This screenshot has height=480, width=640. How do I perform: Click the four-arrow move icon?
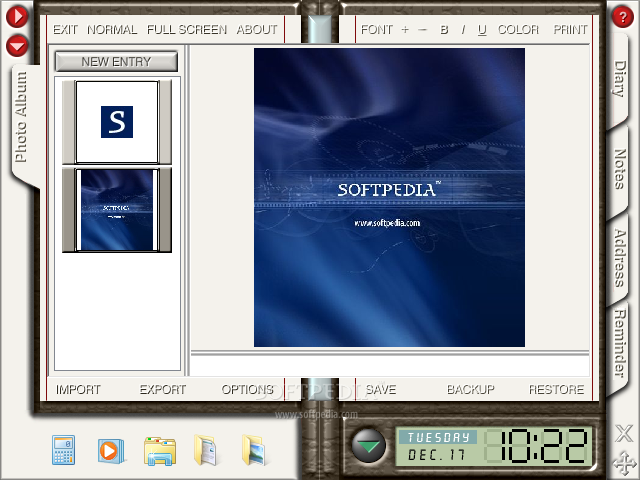624,463
